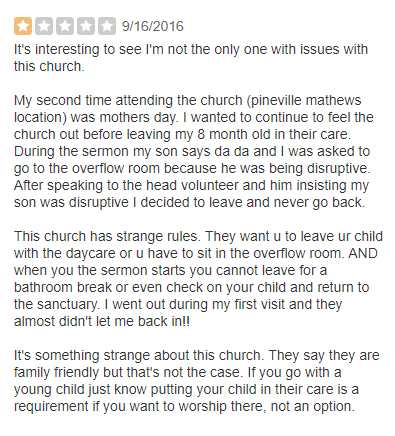The height and width of the screenshot is (436, 395).
Task: Click the fourth gray rating star
Action: point(86,26)
